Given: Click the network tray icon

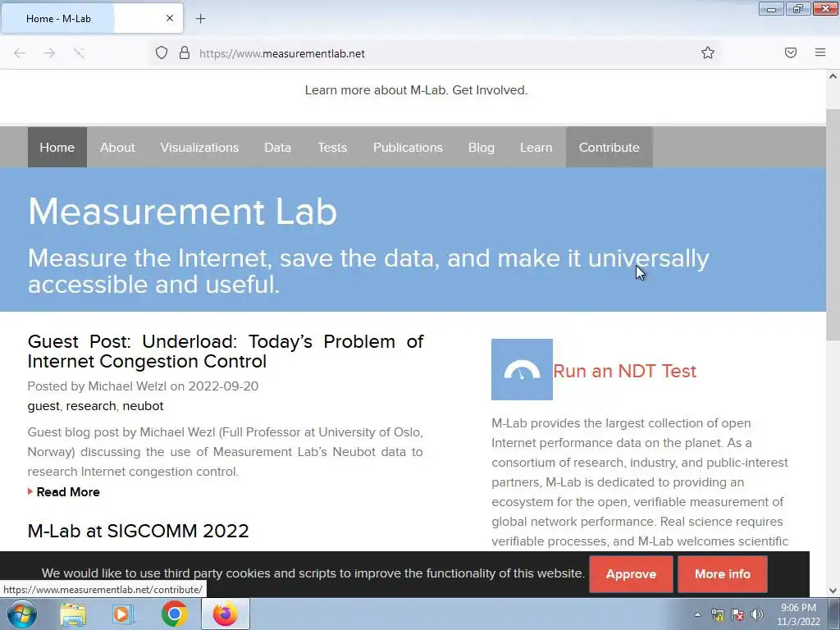Looking at the screenshot, I should pyautogui.click(x=717, y=614).
